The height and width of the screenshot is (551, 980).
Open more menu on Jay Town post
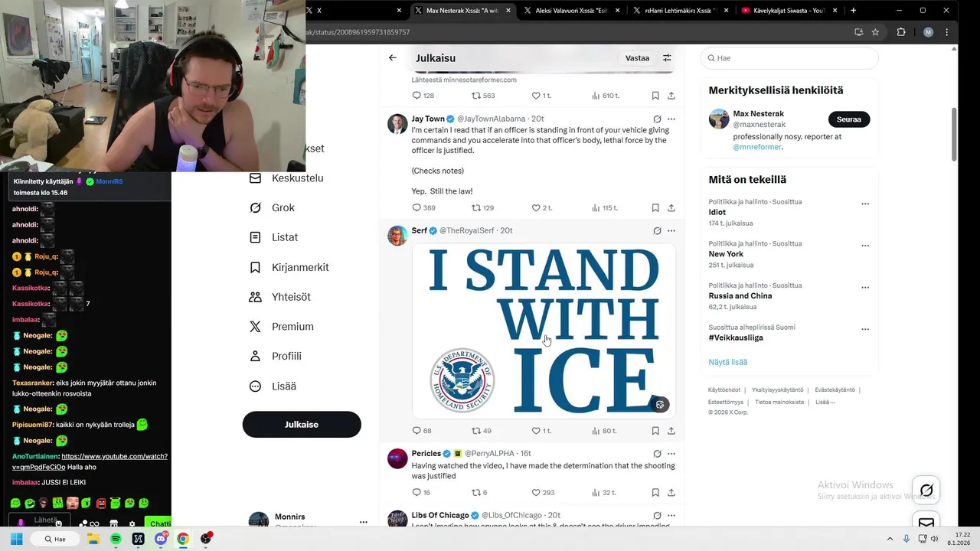671,119
